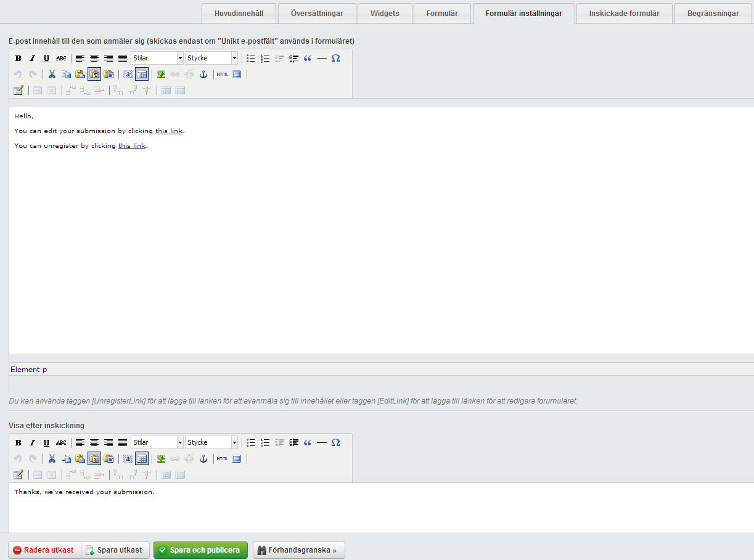The image size is (754, 560).
Task: Toggle paste as plain text in top editor
Action: click(94, 74)
